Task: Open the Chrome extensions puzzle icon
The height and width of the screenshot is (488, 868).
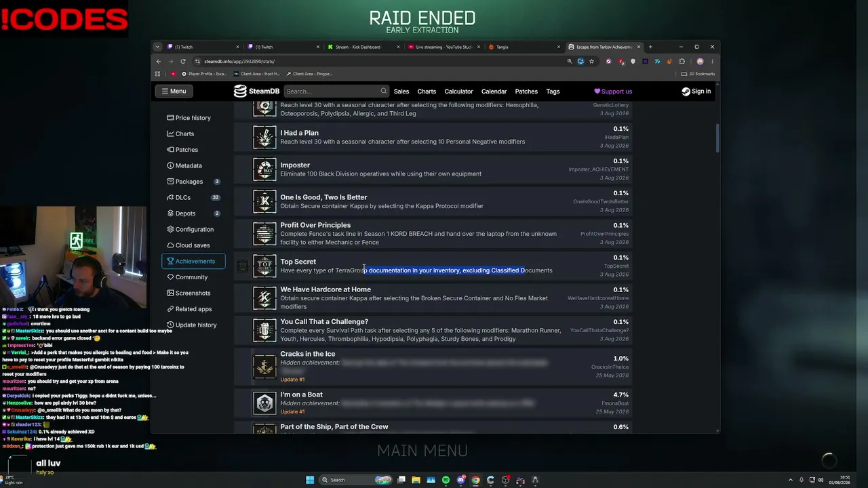Action: [682, 61]
